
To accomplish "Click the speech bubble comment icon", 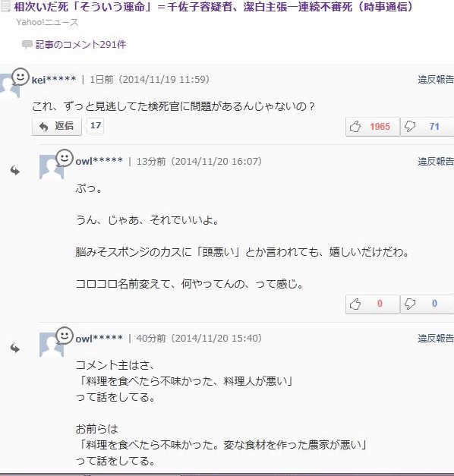I will 27,45.
